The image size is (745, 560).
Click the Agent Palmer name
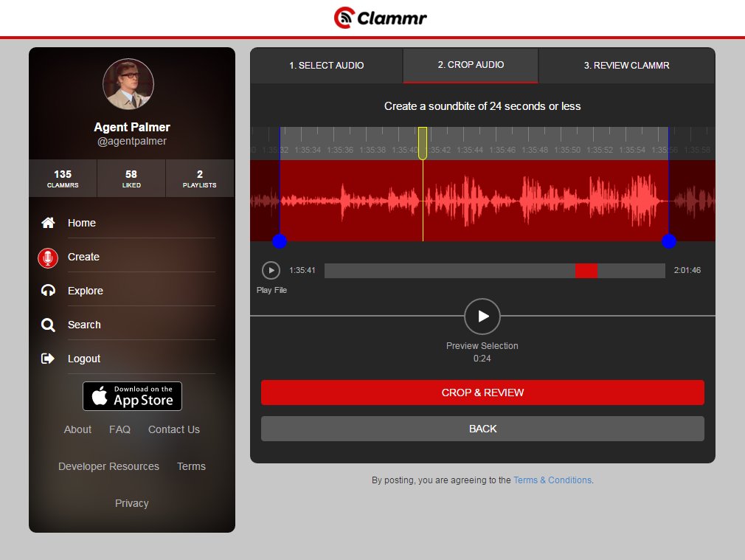click(131, 128)
